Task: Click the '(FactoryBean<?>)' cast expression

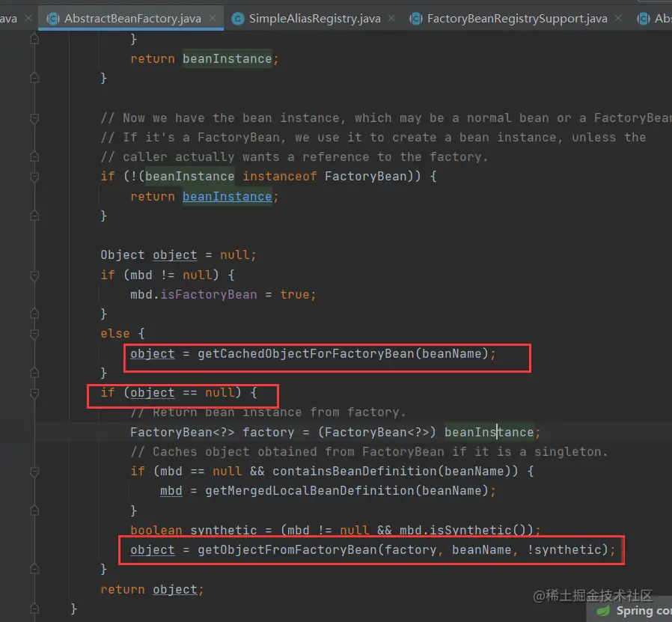Action: pyautogui.click(x=376, y=432)
